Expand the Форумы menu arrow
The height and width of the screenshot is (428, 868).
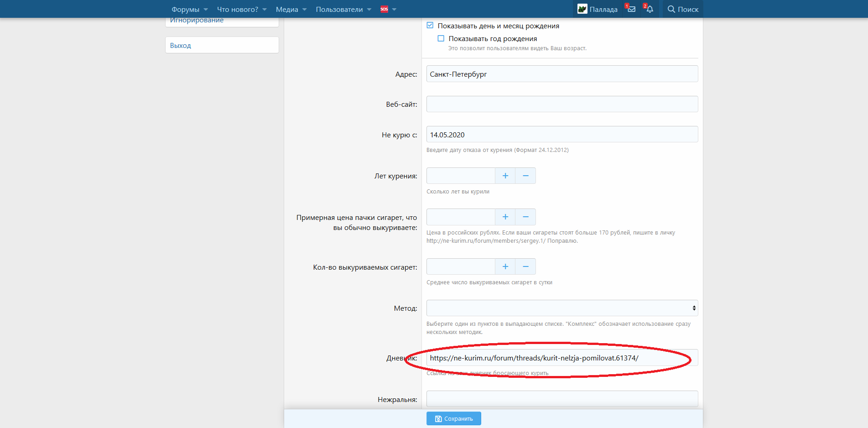206,10
